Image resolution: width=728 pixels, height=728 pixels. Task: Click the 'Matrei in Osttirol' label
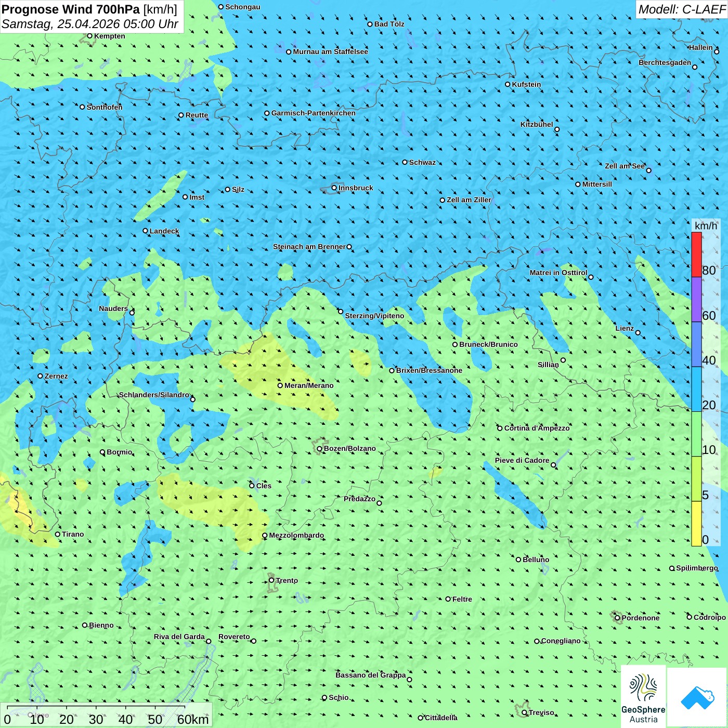[x=558, y=272]
